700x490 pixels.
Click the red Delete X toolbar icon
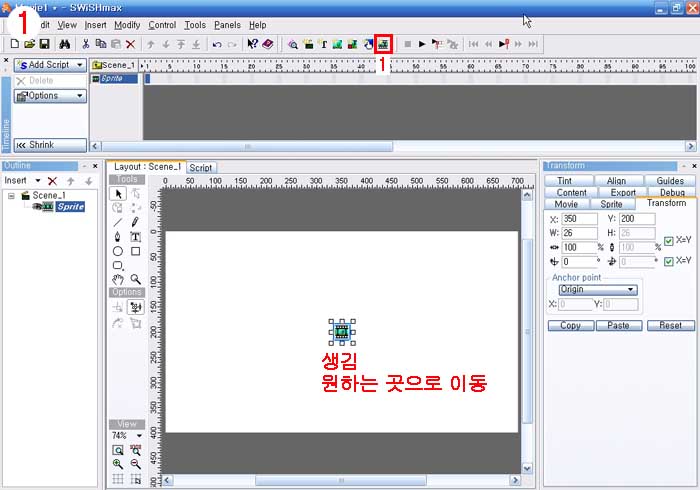click(130, 44)
